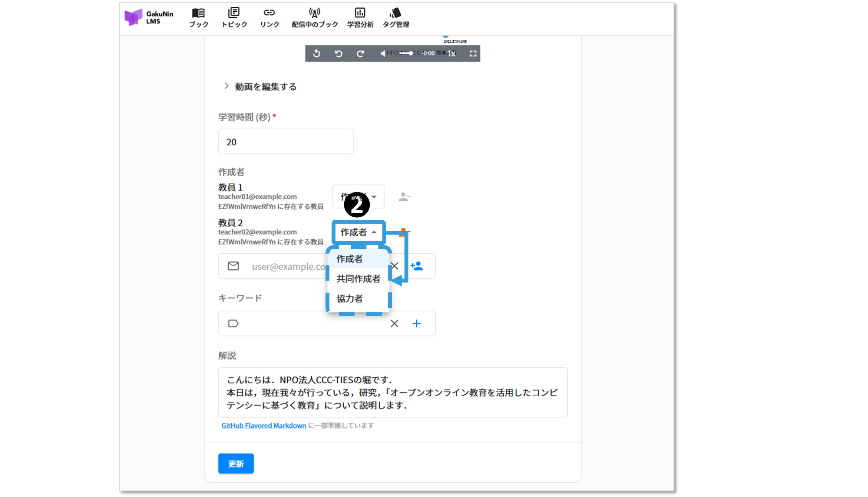Viewport: 868px width, 497px height.
Task: Go to 学習分析 in the navigation
Action: (x=360, y=18)
